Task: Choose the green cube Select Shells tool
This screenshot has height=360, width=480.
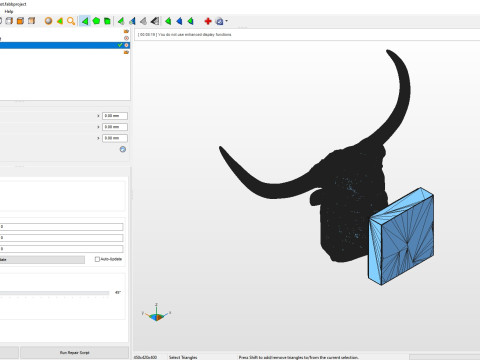Action: (x=107, y=21)
